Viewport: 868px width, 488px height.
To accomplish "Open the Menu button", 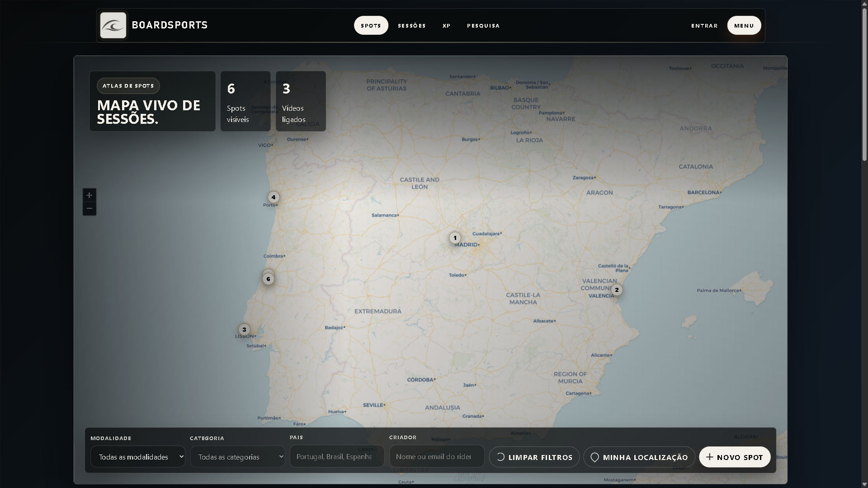I will [x=744, y=25].
